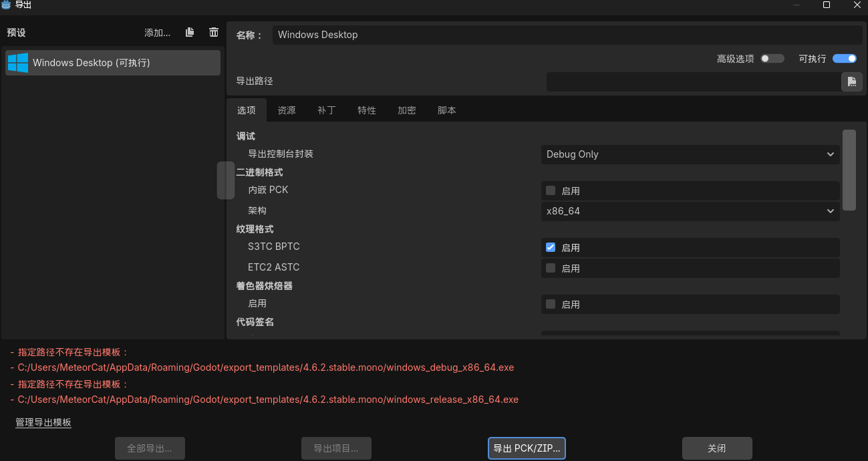Image resolution: width=868 pixels, height=461 pixels.
Task: Open the 导出控制台封装 Debug Only dropdown
Action: (x=690, y=154)
